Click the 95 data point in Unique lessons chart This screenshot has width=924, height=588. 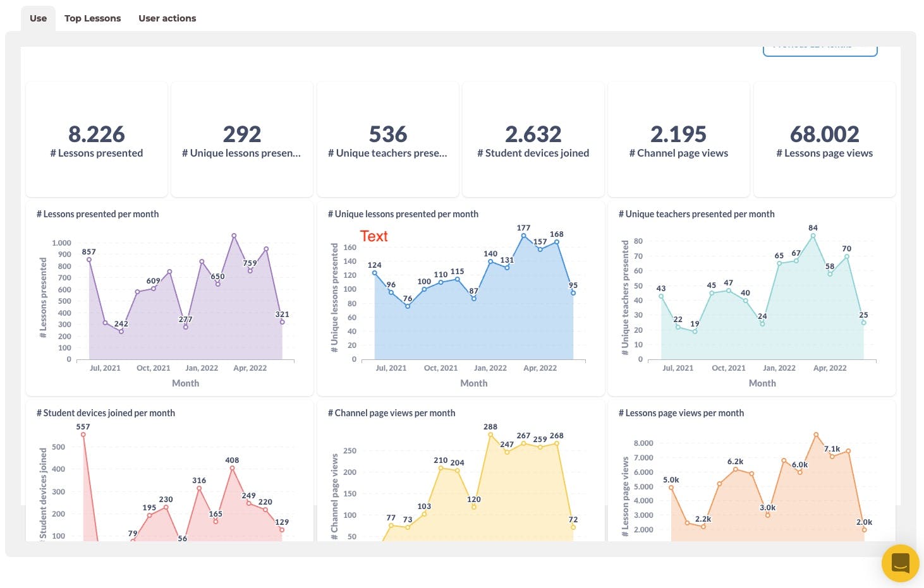point(573,293)
